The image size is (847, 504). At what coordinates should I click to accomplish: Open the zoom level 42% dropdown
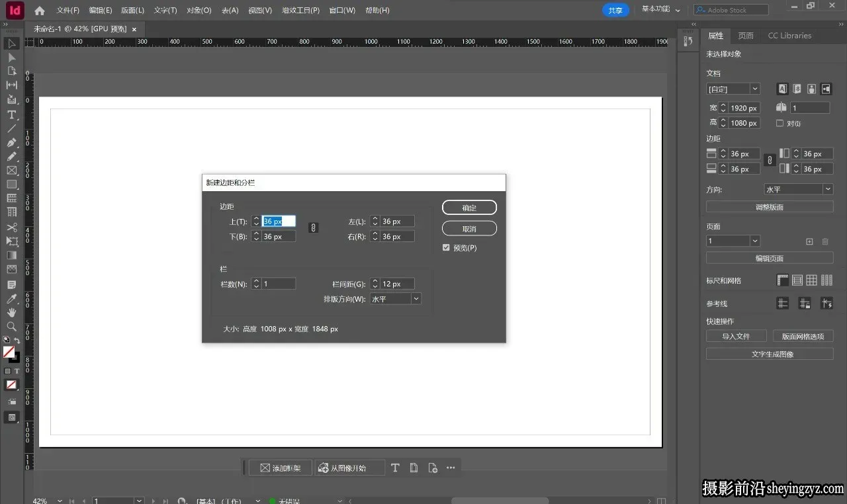pyautogui.click(x=60, y=501)
